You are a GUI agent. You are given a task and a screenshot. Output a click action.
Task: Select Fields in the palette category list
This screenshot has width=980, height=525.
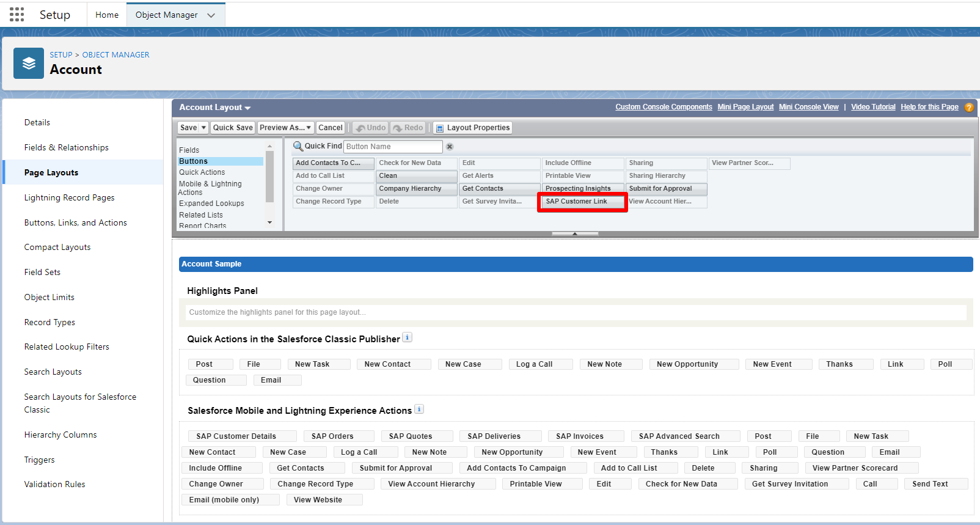point(189,150)
